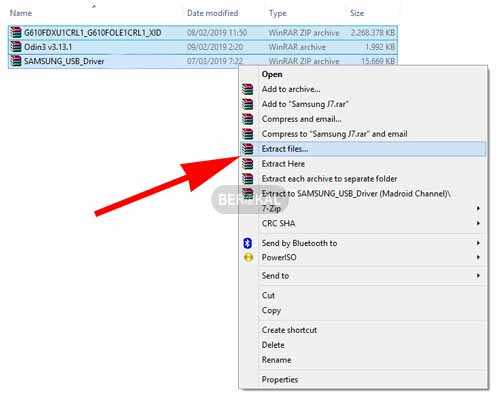Sort by the Date modified column header
The height and width of the screenshot is (399, 500).
[x=212, y=13]
